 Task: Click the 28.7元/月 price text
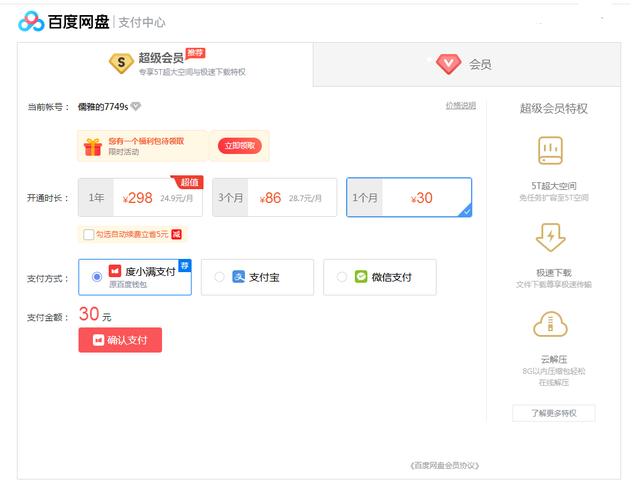(305, 198)
